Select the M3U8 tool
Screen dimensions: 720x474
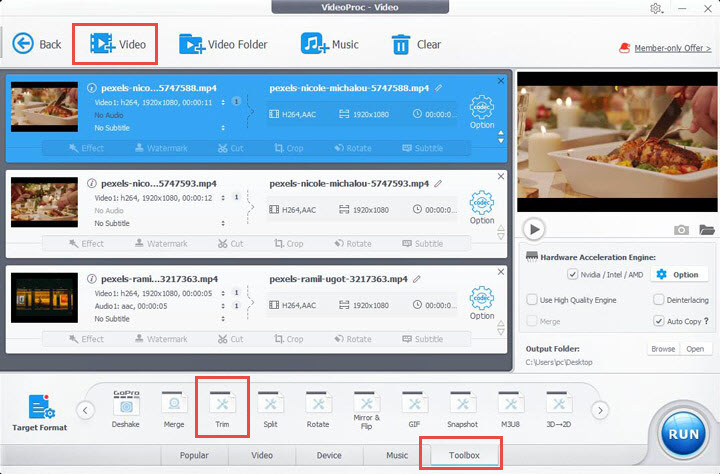point(511,409)
